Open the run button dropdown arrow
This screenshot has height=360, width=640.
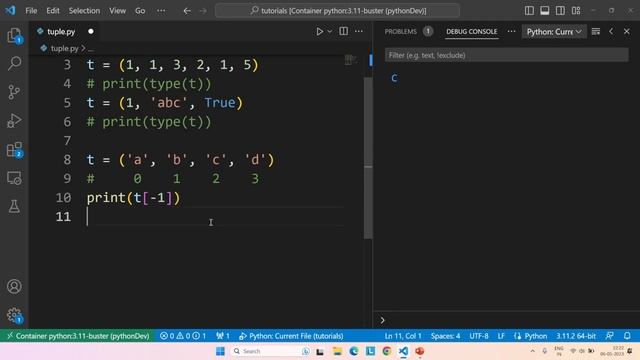pos(329,31)
